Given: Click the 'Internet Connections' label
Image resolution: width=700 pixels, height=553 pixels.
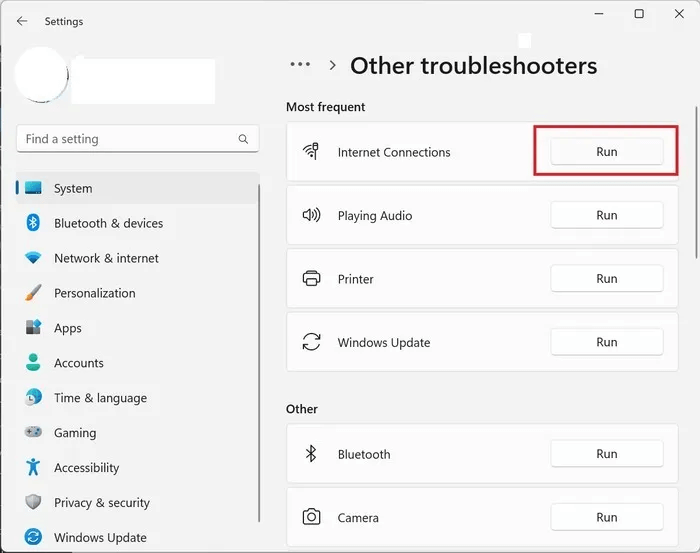Looking at the screenshot, I should coord(394,152).
